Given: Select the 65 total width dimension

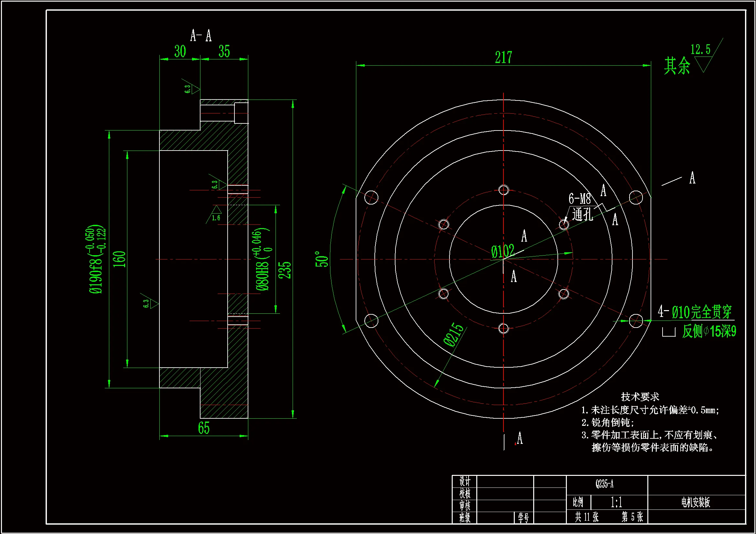Looking at the screenshot, I should point(204,428).
